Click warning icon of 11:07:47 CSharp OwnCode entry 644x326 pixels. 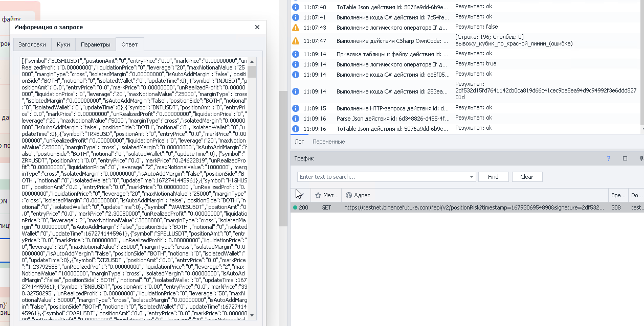pyautogui.click(x=295, y=41)
